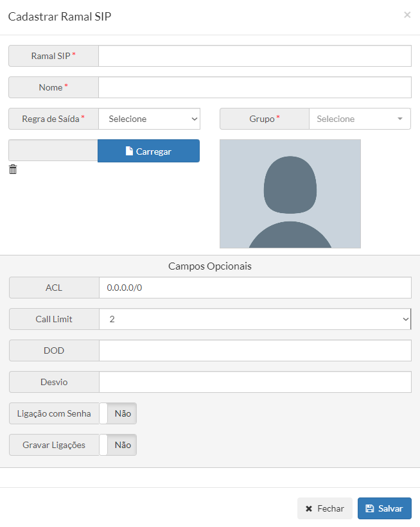This screenshot has height=527, width=420.
Task: Click the ACL field showing 0.0.0.0/0
Action: [255, 288]
